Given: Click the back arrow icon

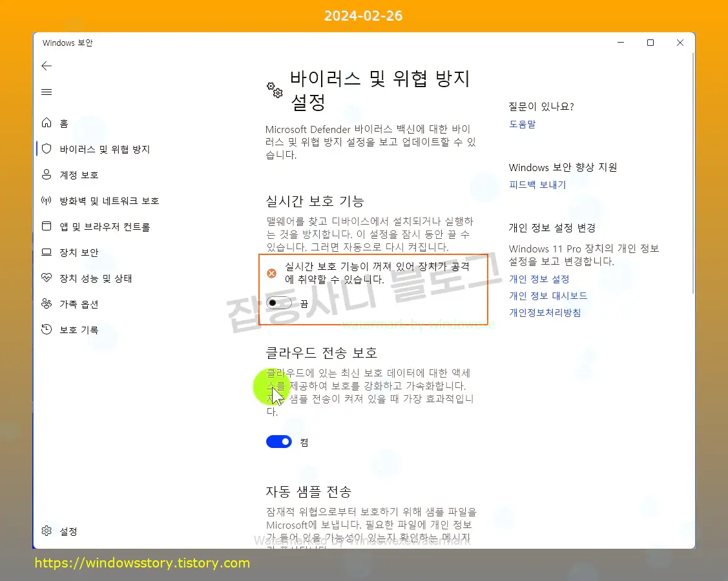Looking at the screenshot, I should point(47,66).
